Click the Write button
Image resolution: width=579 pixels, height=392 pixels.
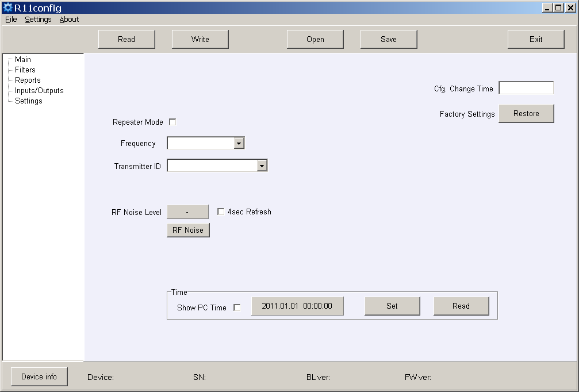pos(200,39)
